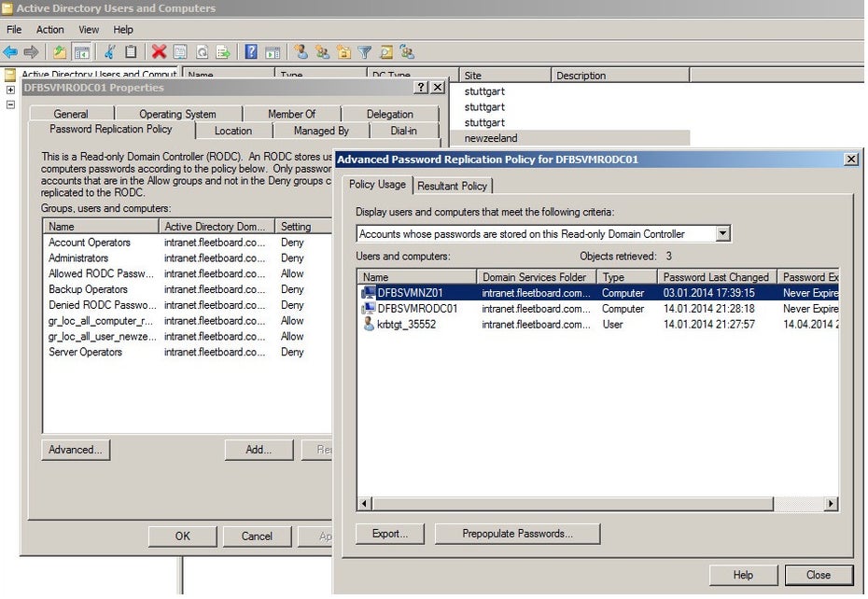Click the user icon beside krbtgt_35552

pos(369,324)
